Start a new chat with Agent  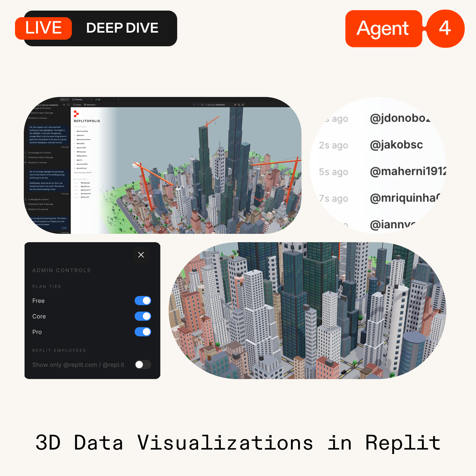(68, 105)
